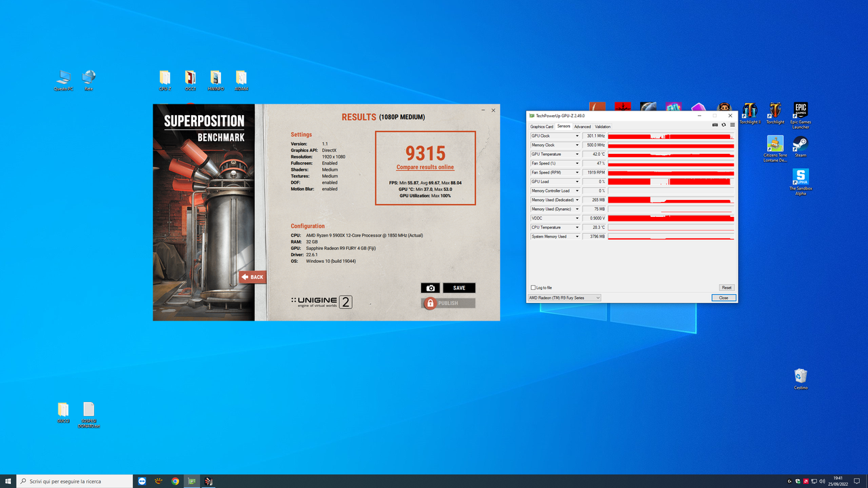Open the AMD Radeon R9 Fury Series selector

(564, 298)
